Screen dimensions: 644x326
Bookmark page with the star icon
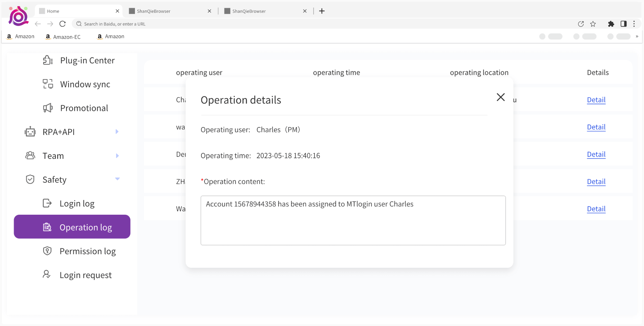coord(593,24)
